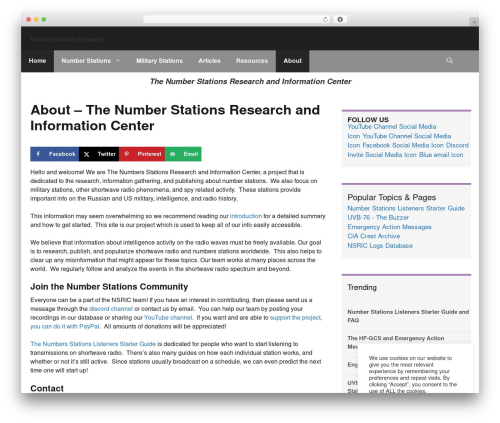500x423 pixels.
Task: Share page via Facebook button
Action: tap(54, 154)
